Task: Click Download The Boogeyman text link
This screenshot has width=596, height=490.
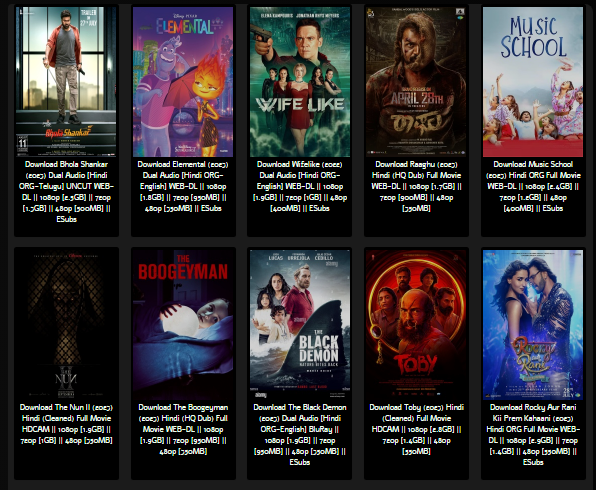Action: [x=183, y=429]
